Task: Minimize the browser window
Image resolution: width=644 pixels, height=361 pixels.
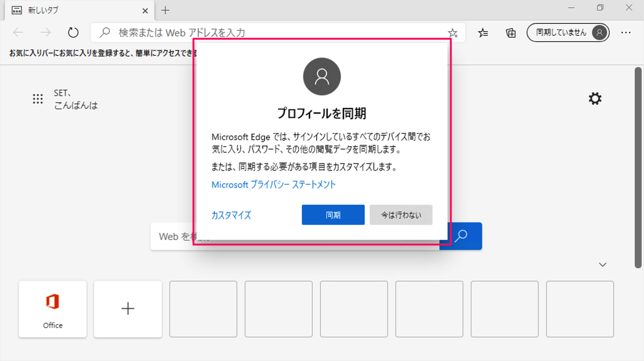Action: 571,8
